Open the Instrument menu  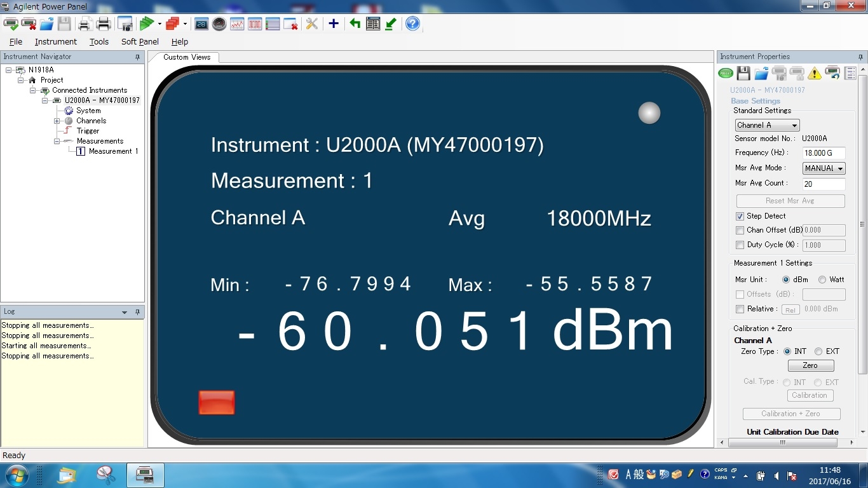56,41
